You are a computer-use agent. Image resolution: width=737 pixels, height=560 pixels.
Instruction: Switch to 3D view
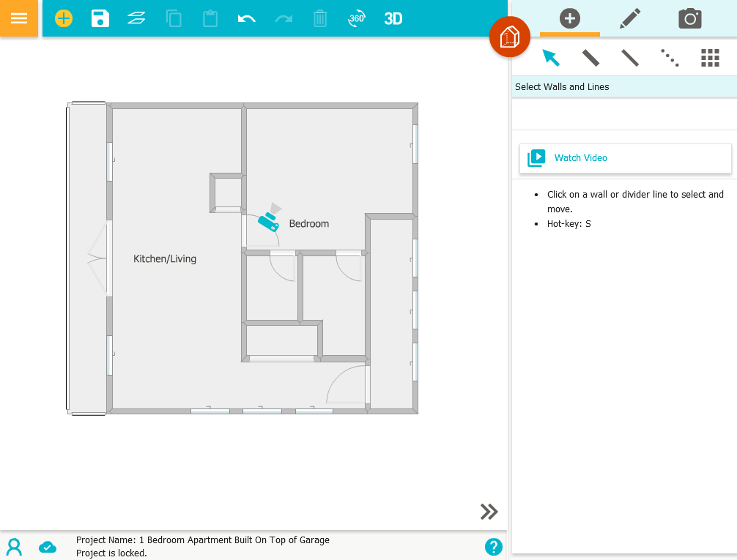393,18
